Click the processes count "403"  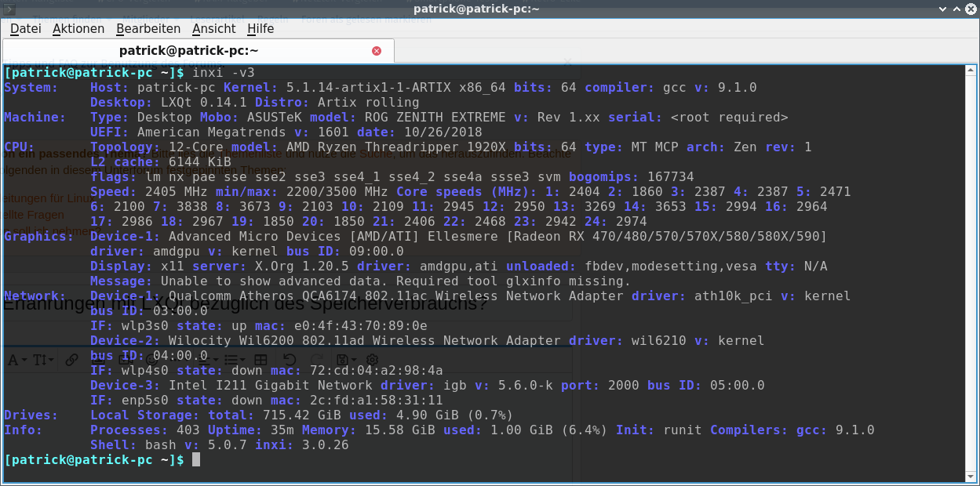188,430
